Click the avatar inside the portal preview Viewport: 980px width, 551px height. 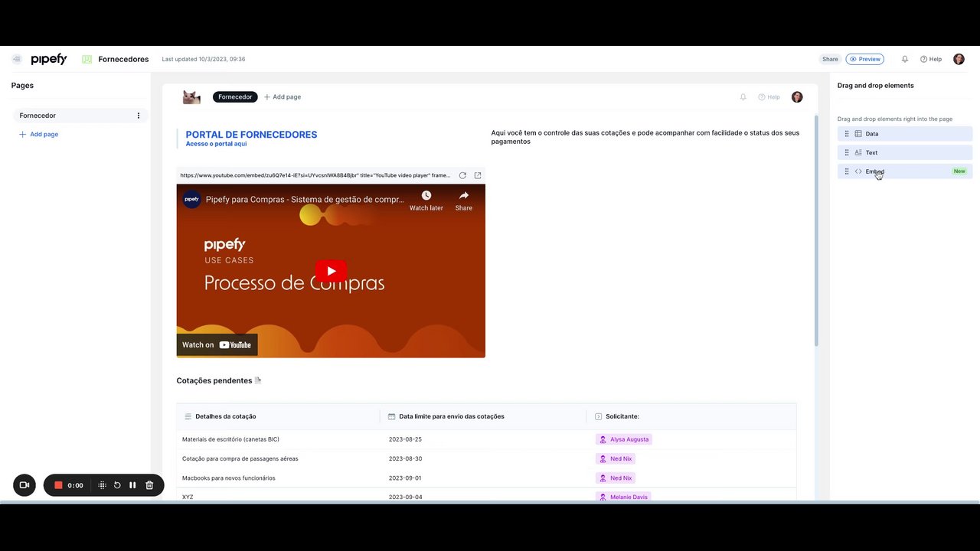click(x=797, y=97)
